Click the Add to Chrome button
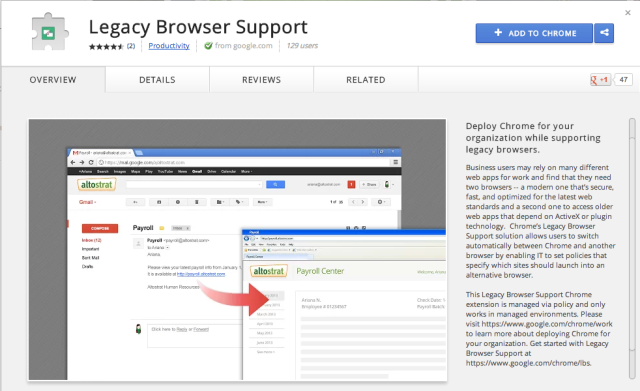 534,33
